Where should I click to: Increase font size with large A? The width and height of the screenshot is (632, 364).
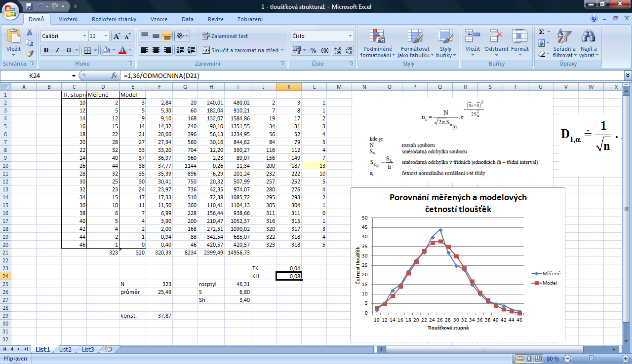pyautogui.click(x=117, y=36)
